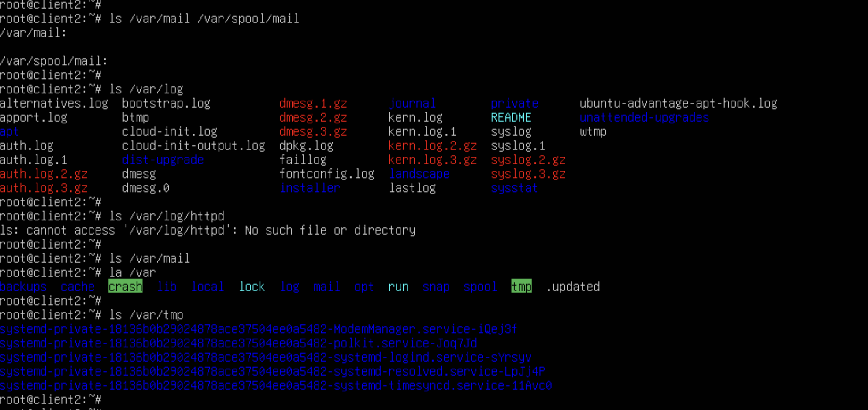This screenshot has width=868, height=410.
Task: Select the highlighted crash directory
Action: coord(125,287)
